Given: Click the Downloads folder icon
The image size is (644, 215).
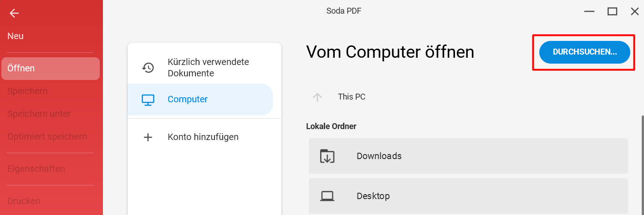Looking at the screenshot, I should point(327,156).
